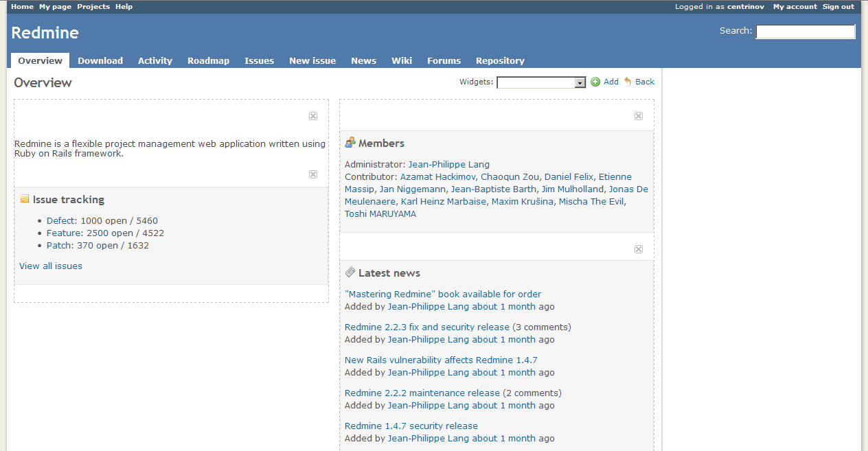
Task: Go back using the Back arrow link
Action: click(x=639, y=82)
